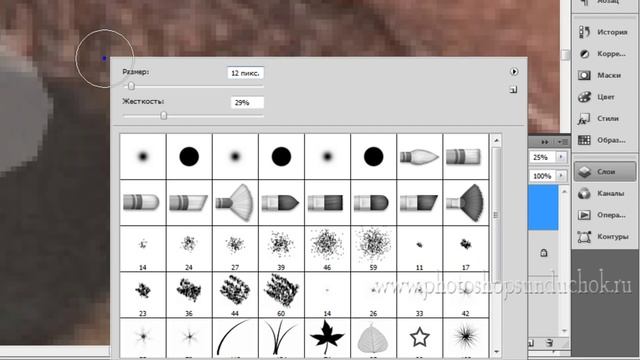Click the Размер value field
The image size is (640, 360).
(245, 73)
